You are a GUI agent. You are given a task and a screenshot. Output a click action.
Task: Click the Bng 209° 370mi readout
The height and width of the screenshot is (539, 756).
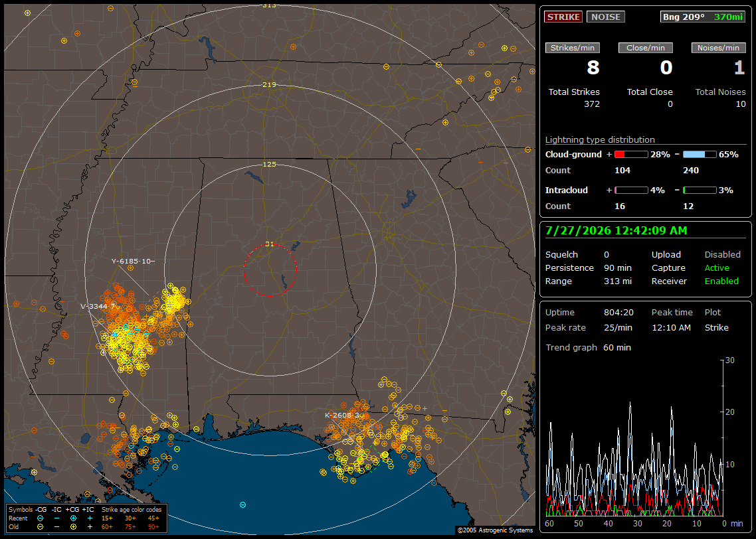(702, 17)
